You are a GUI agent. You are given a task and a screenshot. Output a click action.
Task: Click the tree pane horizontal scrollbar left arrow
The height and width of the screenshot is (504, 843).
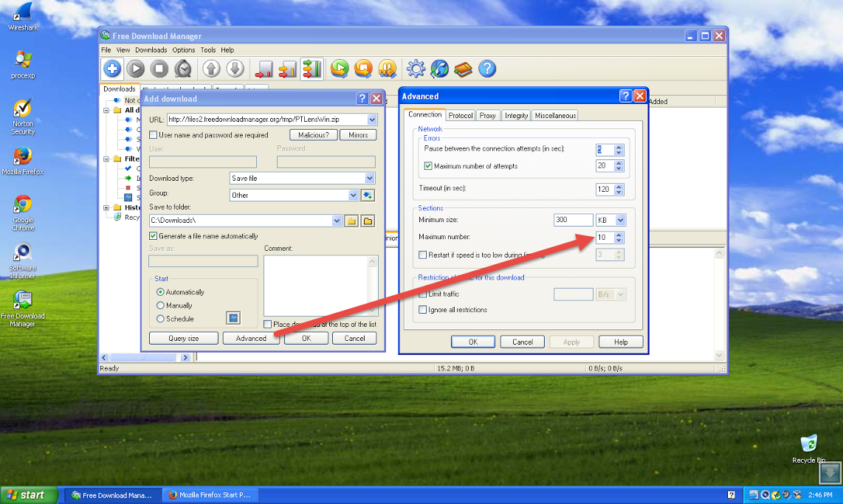pyautogui.click(x=104, y=357)
